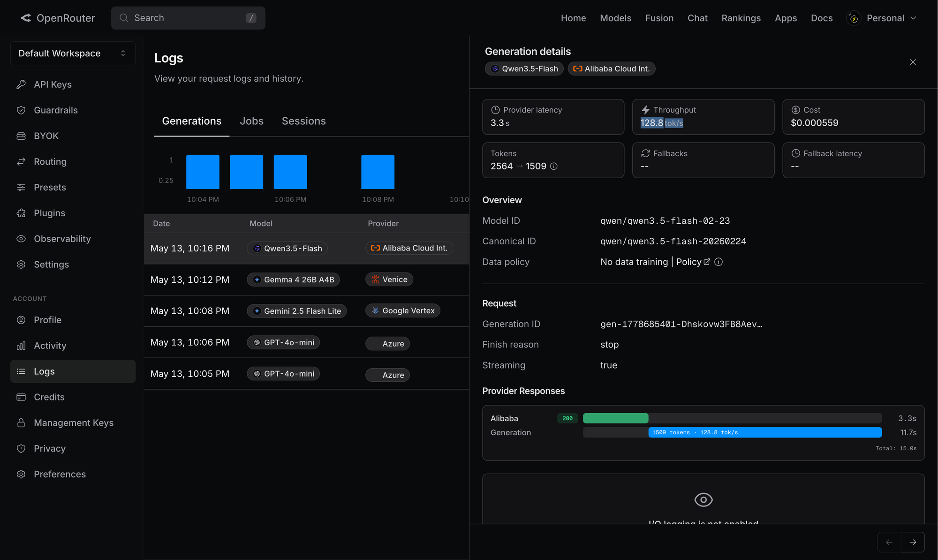Open Guardrails shield icon
Image resolution: width=938 pixels, height=560 pixels.
pyautogui.click(x=21, y=110)
